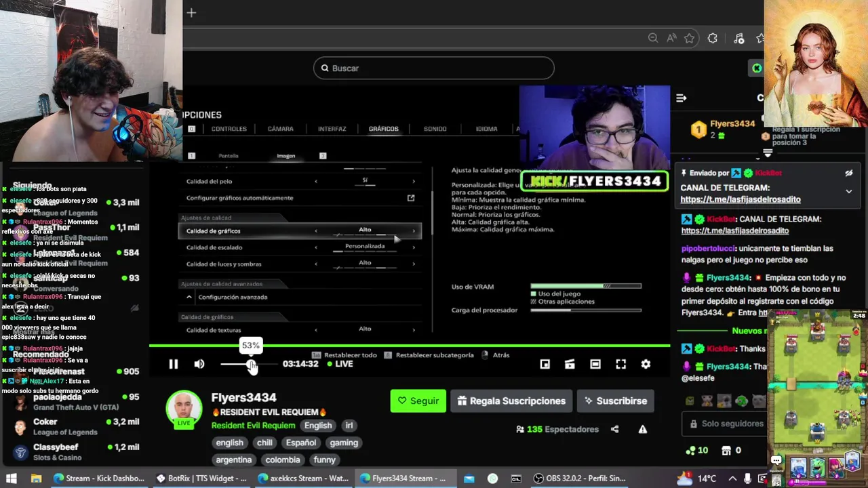
Task: Click the Español tag
Action: pyautogui.click(x=301, y=443)
